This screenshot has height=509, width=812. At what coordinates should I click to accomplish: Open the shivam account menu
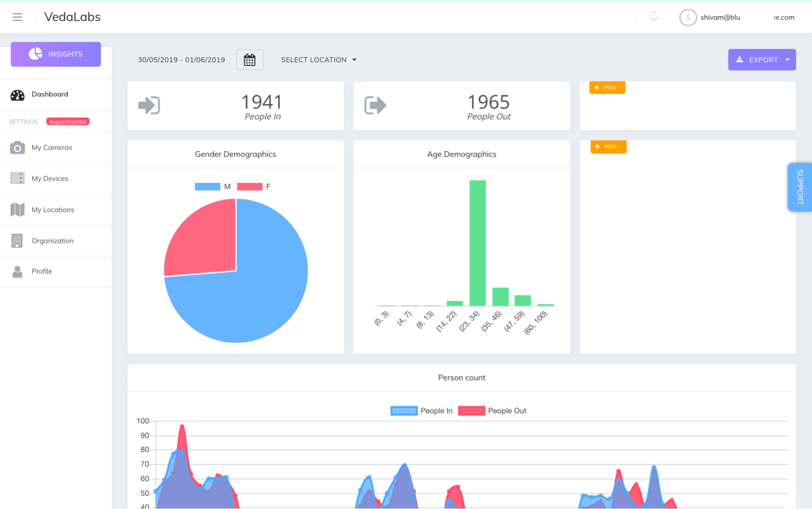point(720,17)
